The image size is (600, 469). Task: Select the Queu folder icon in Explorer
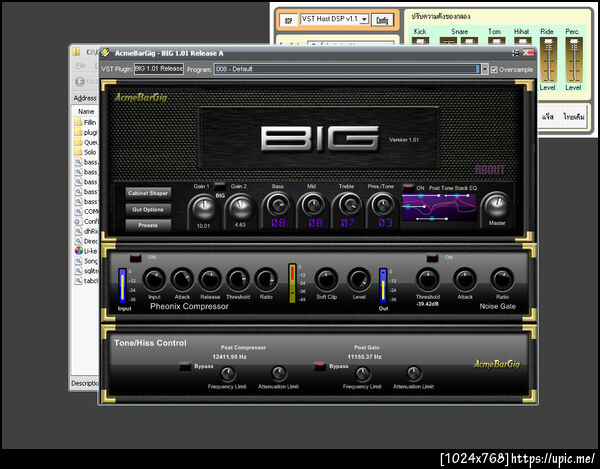pyautogui.click(x=78, y=142)
